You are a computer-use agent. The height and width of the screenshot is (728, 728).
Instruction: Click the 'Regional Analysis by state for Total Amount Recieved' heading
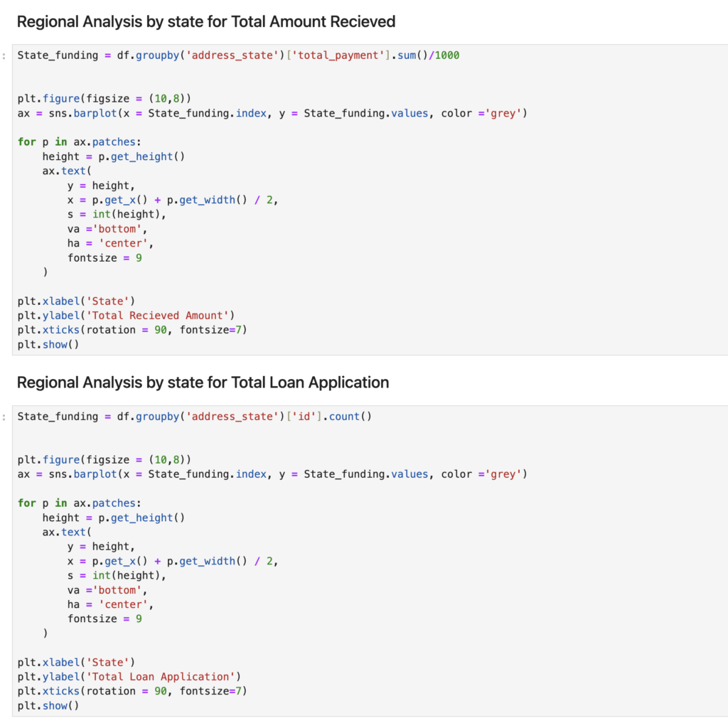pyautogui.click(x=205, y=22)
